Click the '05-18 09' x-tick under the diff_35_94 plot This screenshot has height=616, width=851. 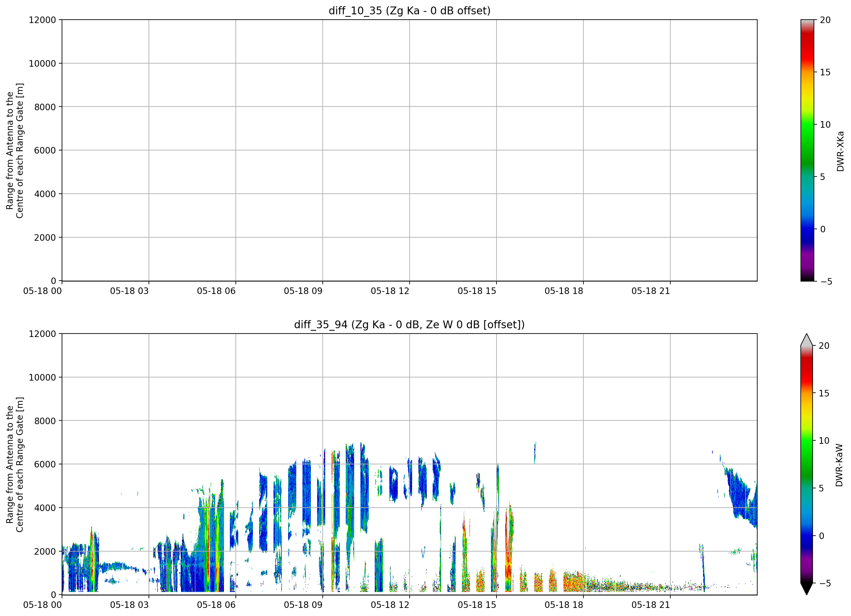tap(303, 605)
